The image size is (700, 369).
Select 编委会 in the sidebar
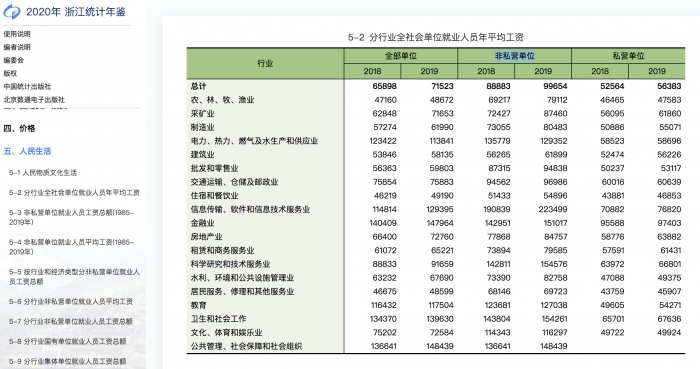click(x=13, y=60)
